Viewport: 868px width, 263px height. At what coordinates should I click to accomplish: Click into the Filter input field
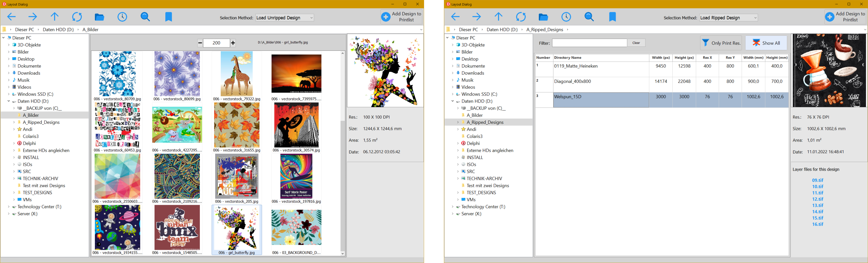[x=589, y=43]
